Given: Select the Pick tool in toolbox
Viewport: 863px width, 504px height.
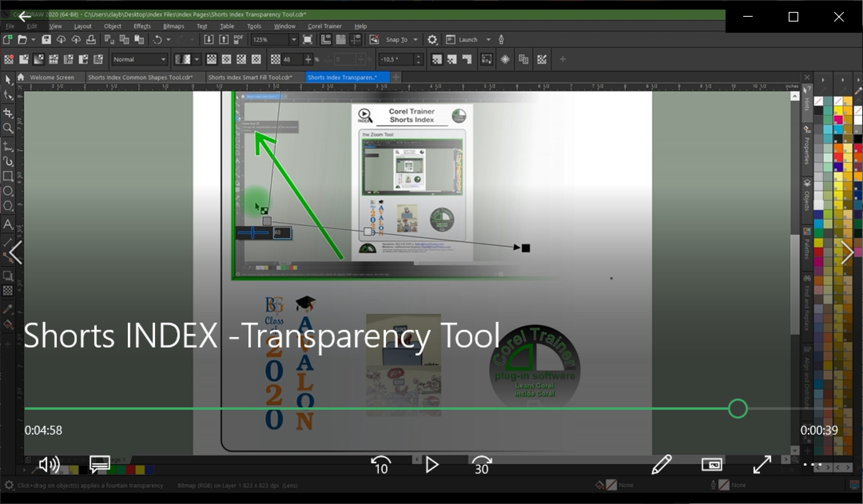Looking at the screenshot, I should 8,81.
